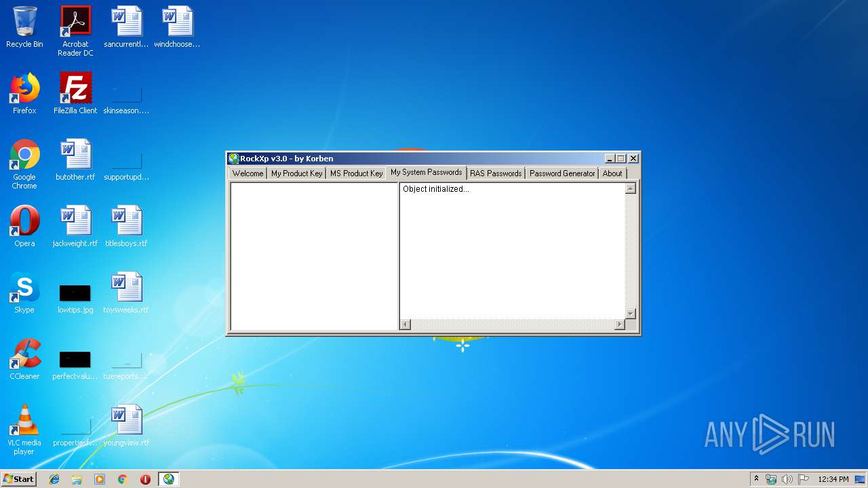Viewport: 868px width, 488px height.
Task: Launch Chrome from the taskbar
Action: click(x=123, y=479)
